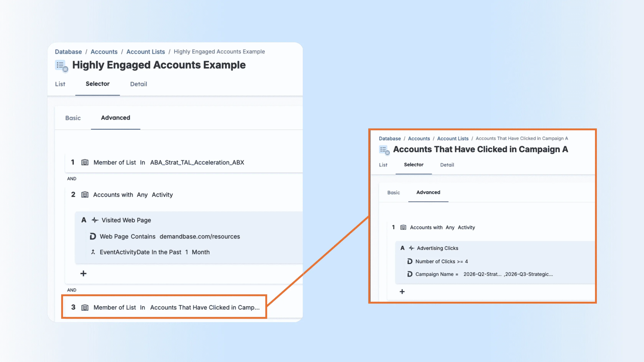Click 'Activity' in left panel row 2
Viewport: 644px width, 362px height.
click(162, 195)
